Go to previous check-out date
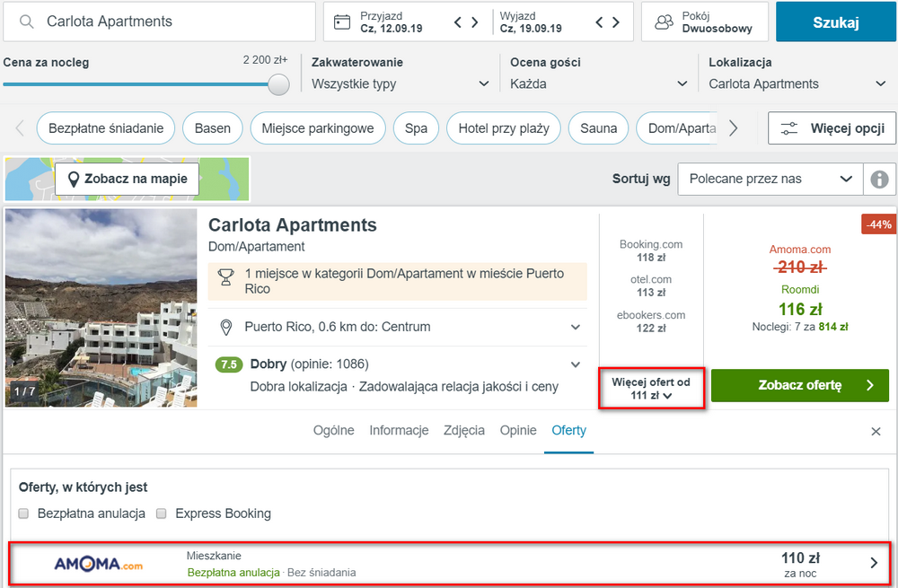The width and height of the screenshot is (898, 588). click(599, 22)
